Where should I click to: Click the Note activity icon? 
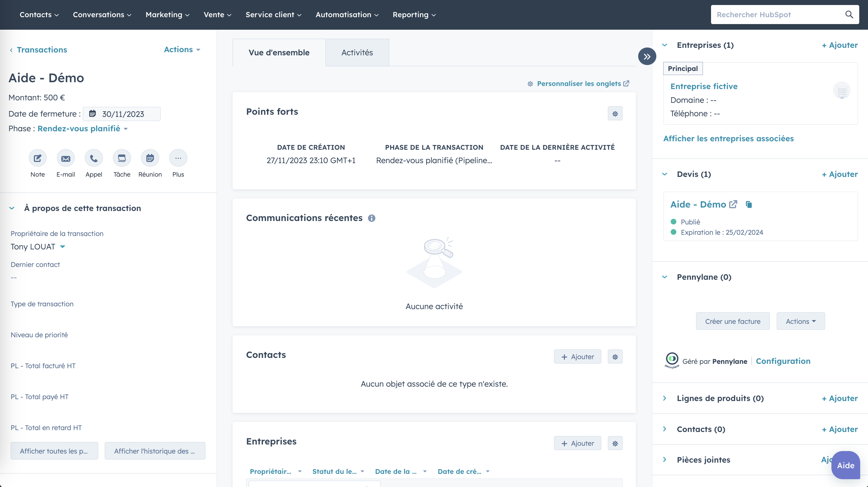point(38,158)
